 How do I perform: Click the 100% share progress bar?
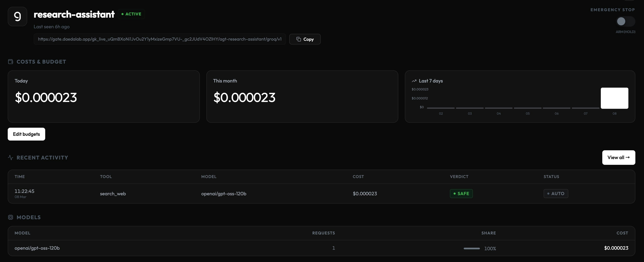[472, 249]
